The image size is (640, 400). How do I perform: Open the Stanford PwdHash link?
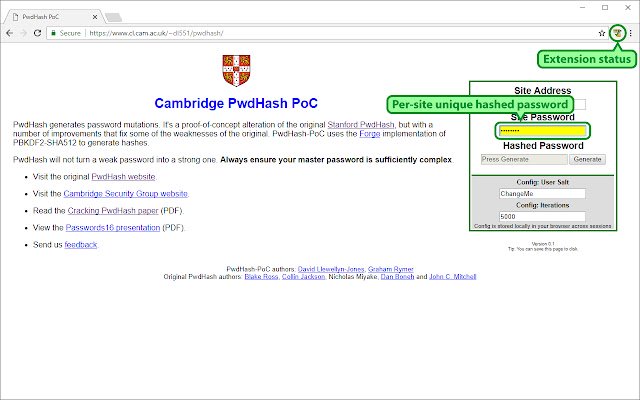coord(361,124)
